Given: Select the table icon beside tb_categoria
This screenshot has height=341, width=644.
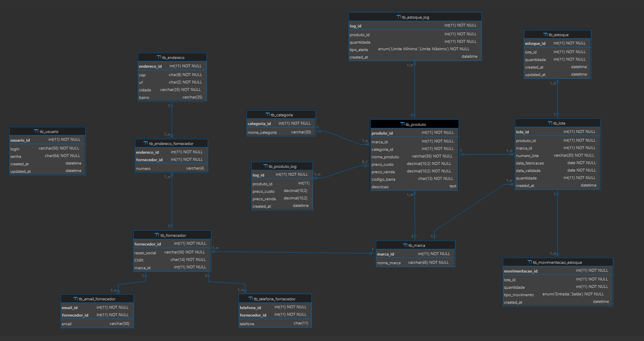Looking at the screenshot, I should pyautogui.click(x=267, y=115).
